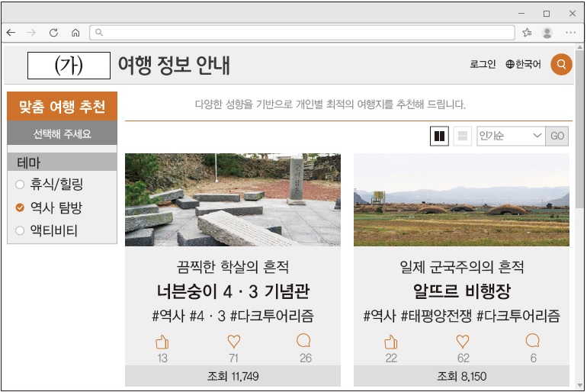
Task: Choose the 액티비티 theme option
Action: (20, 230)
